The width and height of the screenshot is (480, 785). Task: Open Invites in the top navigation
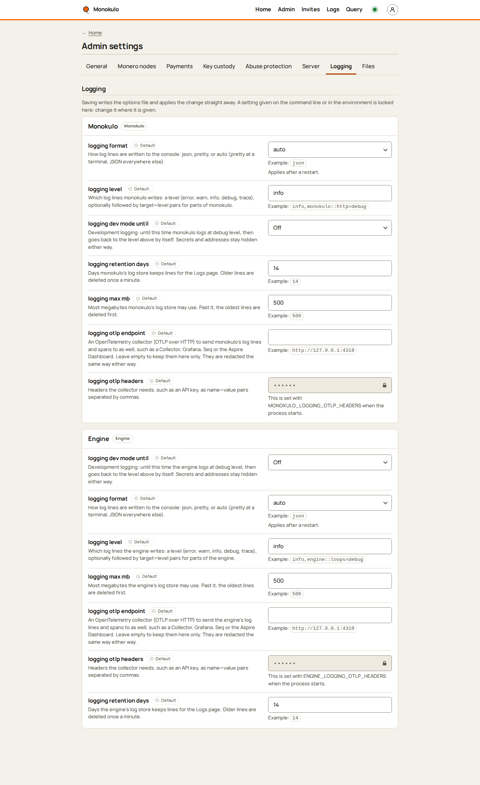[x=310, y=10]
